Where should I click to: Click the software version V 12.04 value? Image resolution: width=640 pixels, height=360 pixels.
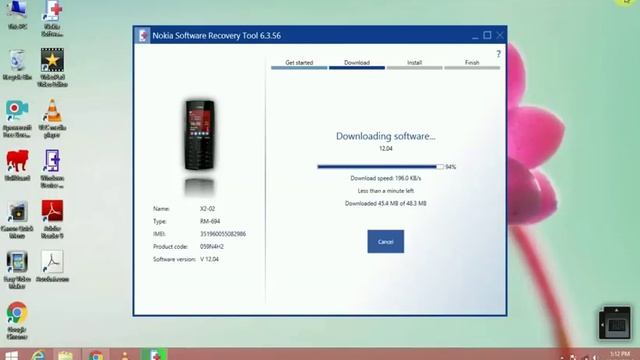click(209, 259)
